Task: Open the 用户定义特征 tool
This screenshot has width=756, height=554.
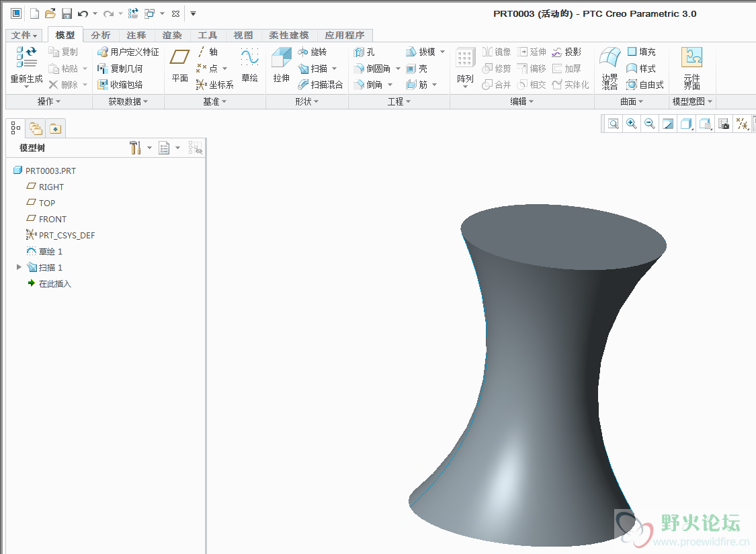Action: (x=128, y=52)
